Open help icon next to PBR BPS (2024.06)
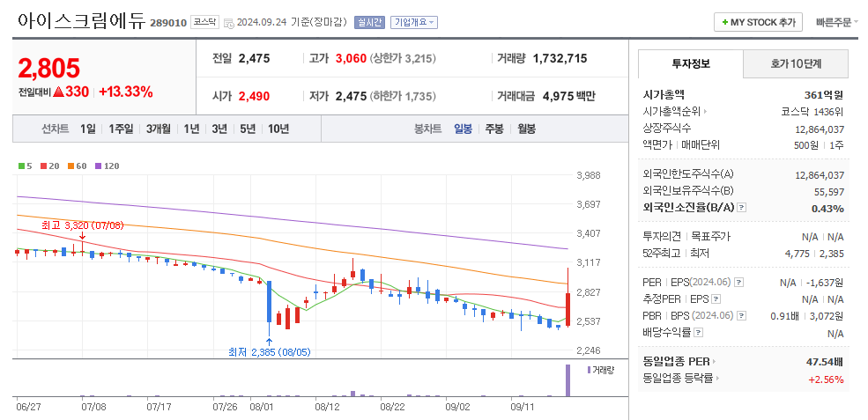 [x=742, y=316]
